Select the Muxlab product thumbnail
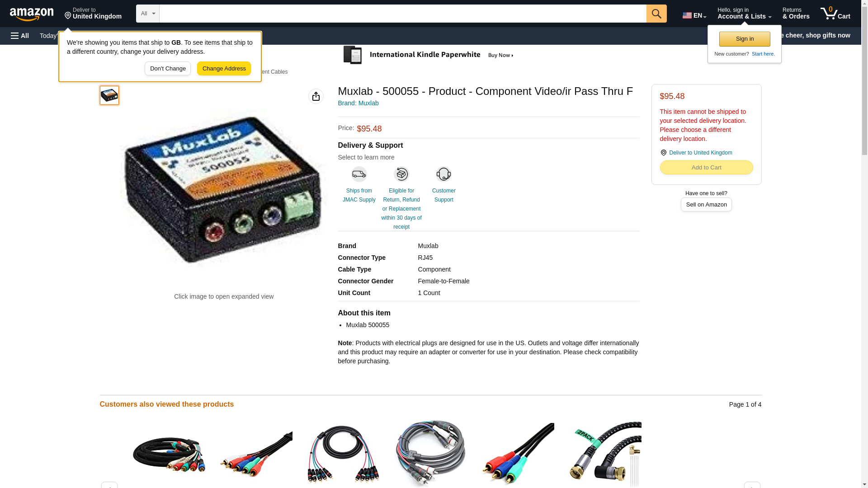868x488 pixels. point(109,95)
